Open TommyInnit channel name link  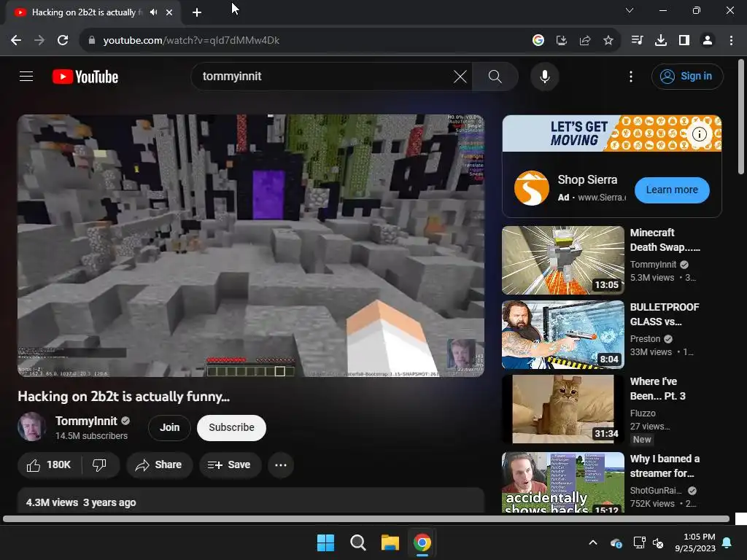pyautogui.click(x=86, y=421)
